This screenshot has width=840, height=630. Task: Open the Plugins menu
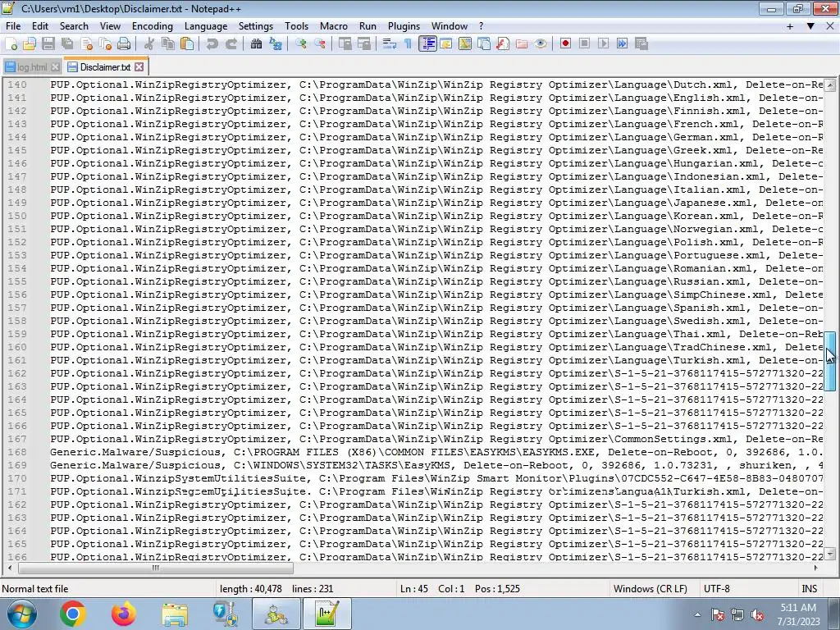coord(404,26)
